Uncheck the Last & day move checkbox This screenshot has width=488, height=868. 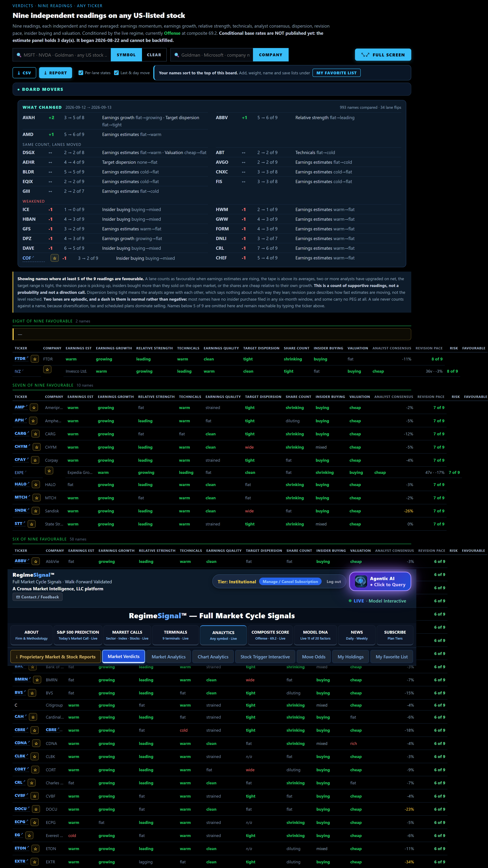click(x=116, y=73)
